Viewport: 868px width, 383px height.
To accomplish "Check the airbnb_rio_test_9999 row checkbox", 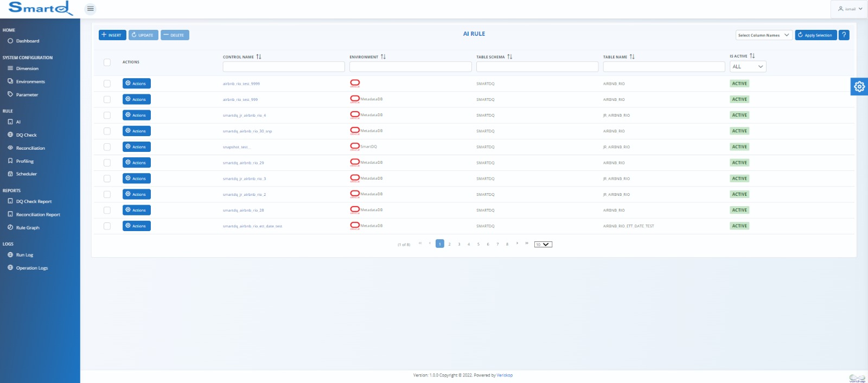I will pyautogui.click(x=107, y=84).
